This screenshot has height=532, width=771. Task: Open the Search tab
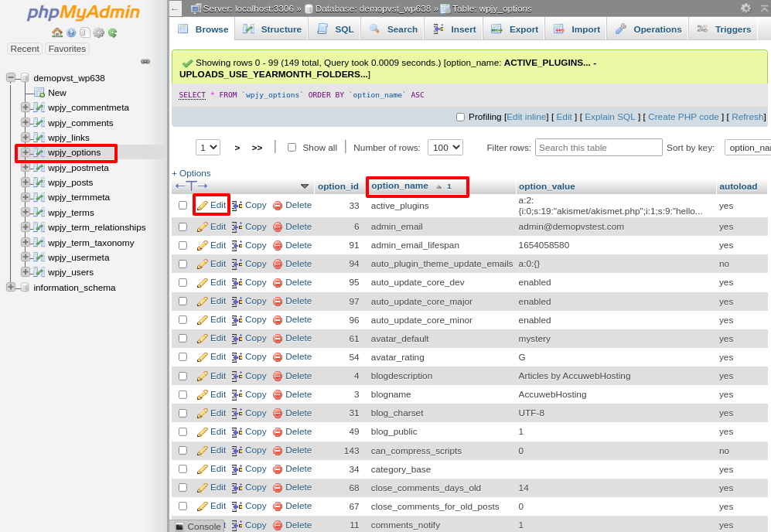point(393,29)
